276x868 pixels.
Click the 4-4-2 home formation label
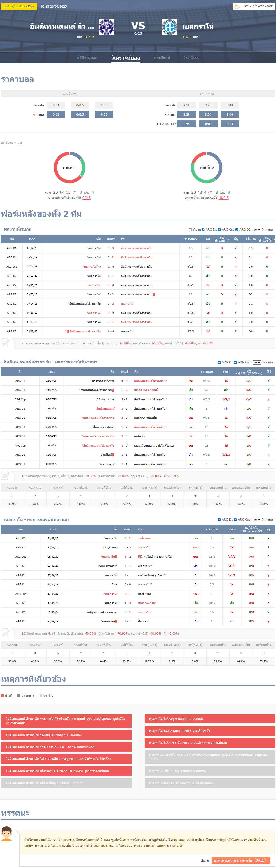pyautogui.click(x=89, y=37)
